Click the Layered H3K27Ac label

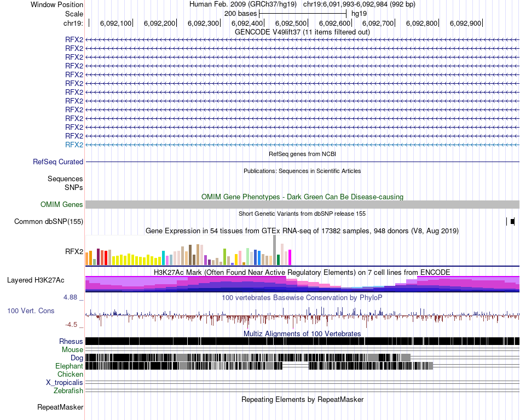click(x=36, y=280)
